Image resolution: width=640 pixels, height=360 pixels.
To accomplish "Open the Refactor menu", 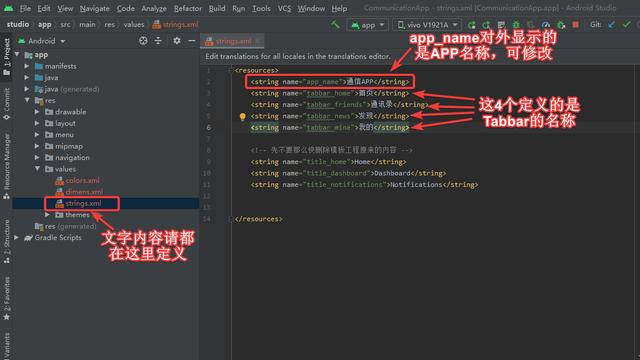I will pyautogui.click(x=188, y=8).
